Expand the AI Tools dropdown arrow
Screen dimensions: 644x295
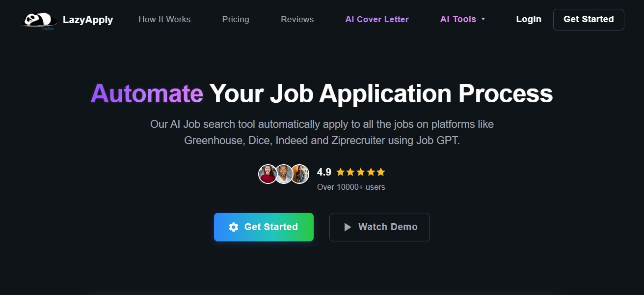[483, 19]
